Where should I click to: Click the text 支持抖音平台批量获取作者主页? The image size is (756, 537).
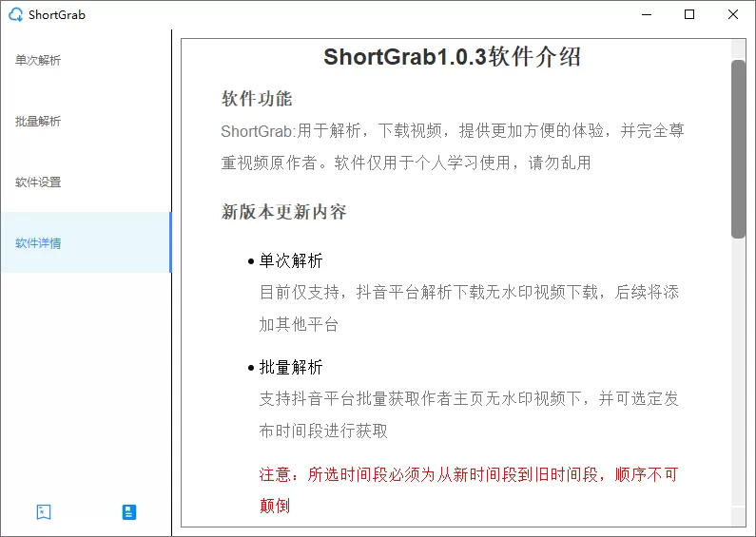469,414
